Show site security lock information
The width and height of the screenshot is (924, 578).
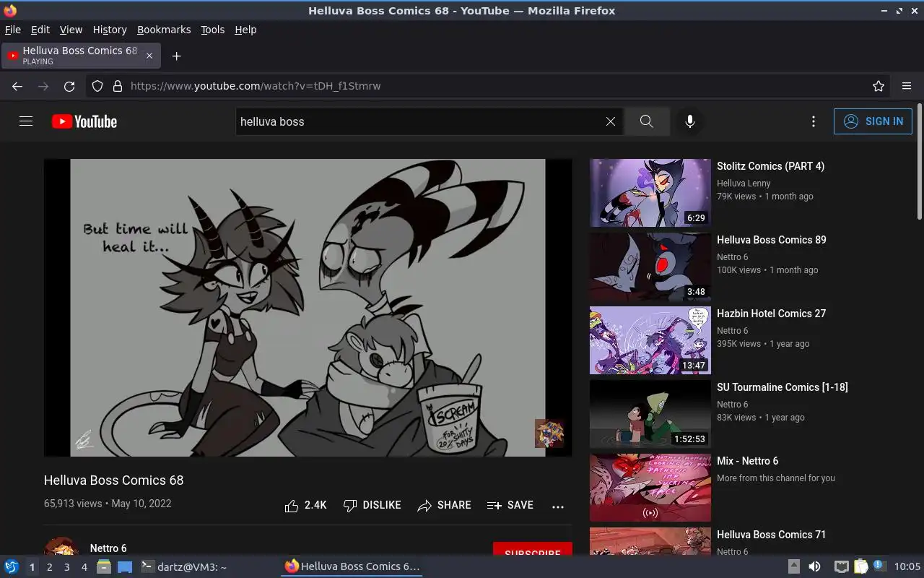[118, 86]
